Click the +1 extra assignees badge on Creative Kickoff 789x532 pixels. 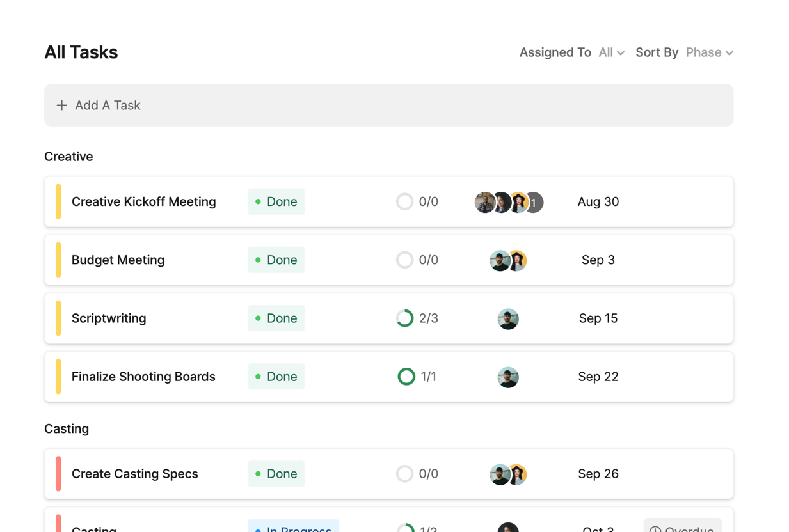coord(534,202)
